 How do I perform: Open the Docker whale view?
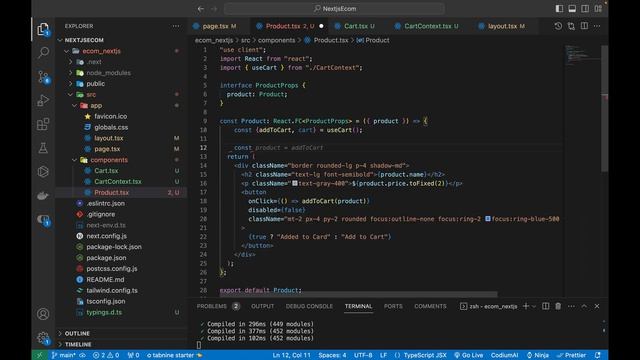(43, 196)
